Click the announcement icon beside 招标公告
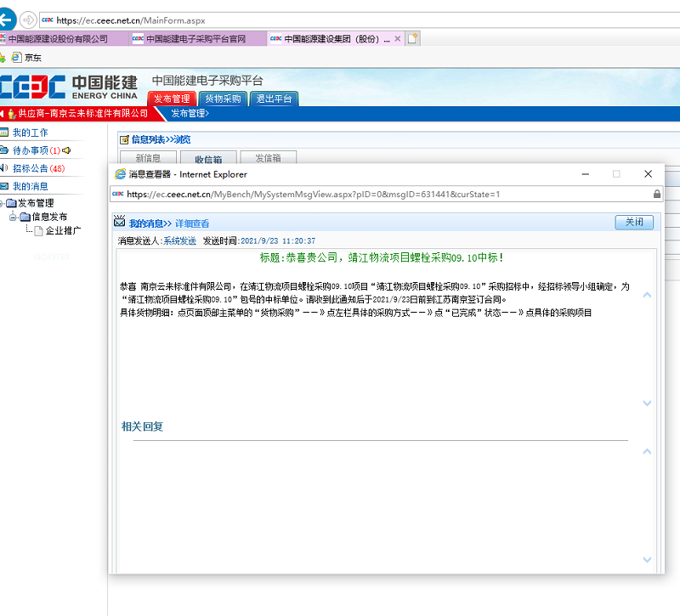Screen dimensions: 680x616 click(4, 168)
